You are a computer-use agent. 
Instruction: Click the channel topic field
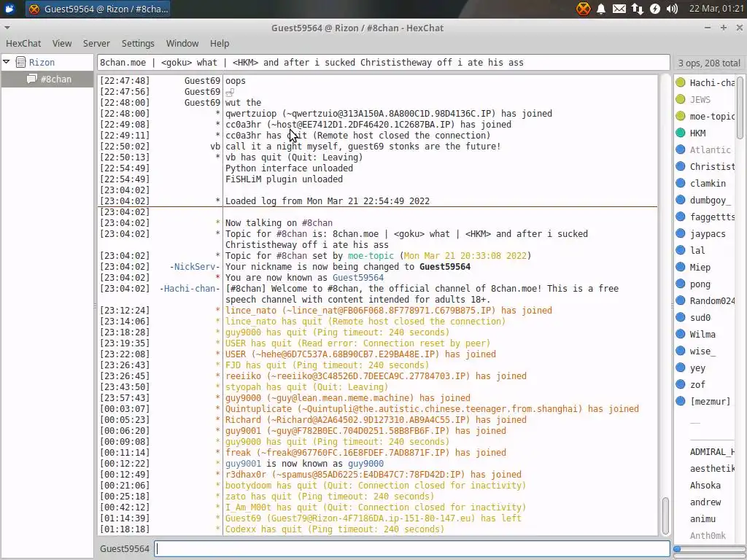[384, 63]
